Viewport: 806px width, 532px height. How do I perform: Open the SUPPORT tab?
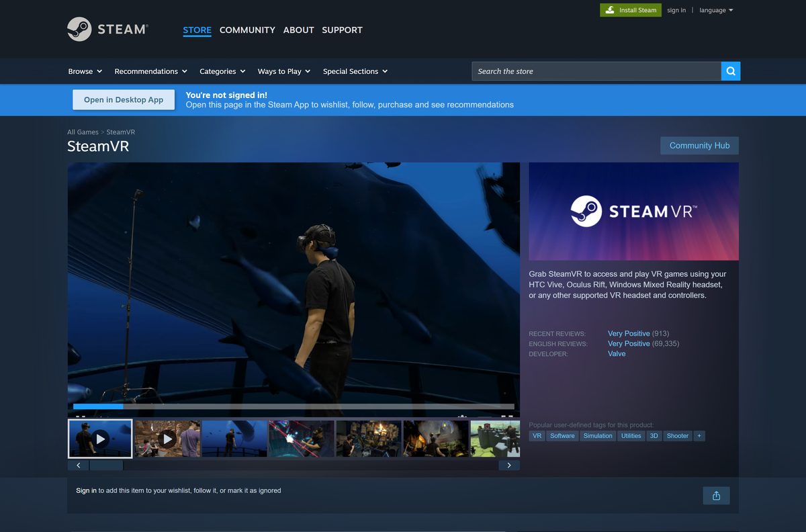tap(342, 30)
